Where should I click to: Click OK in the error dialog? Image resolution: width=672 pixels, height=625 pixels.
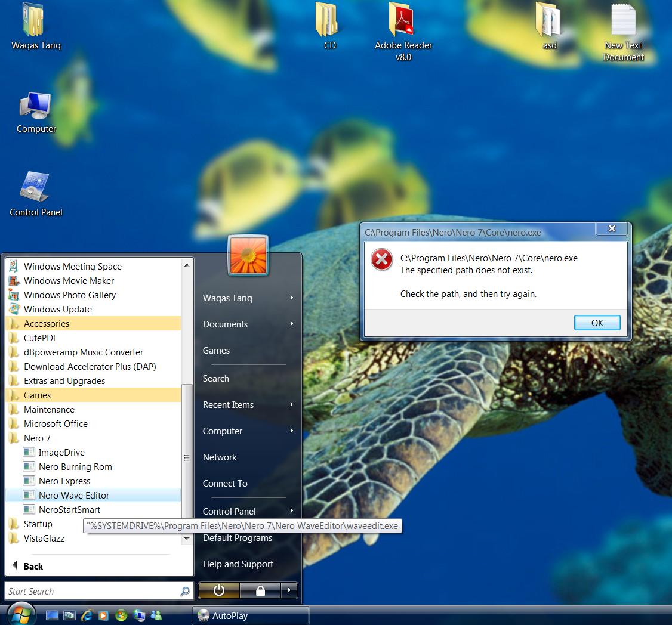tap(597, 323)
